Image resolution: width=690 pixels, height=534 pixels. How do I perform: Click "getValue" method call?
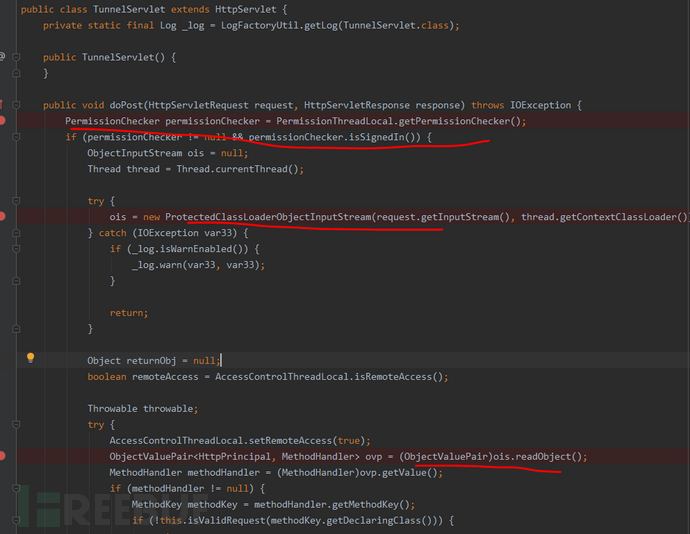pyautogui.click(x=404, y=472)
